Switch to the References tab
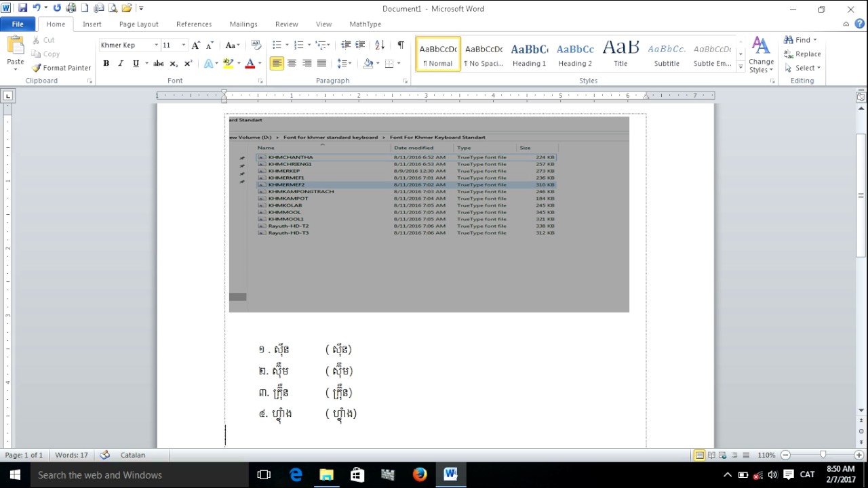 click(194, 24)
